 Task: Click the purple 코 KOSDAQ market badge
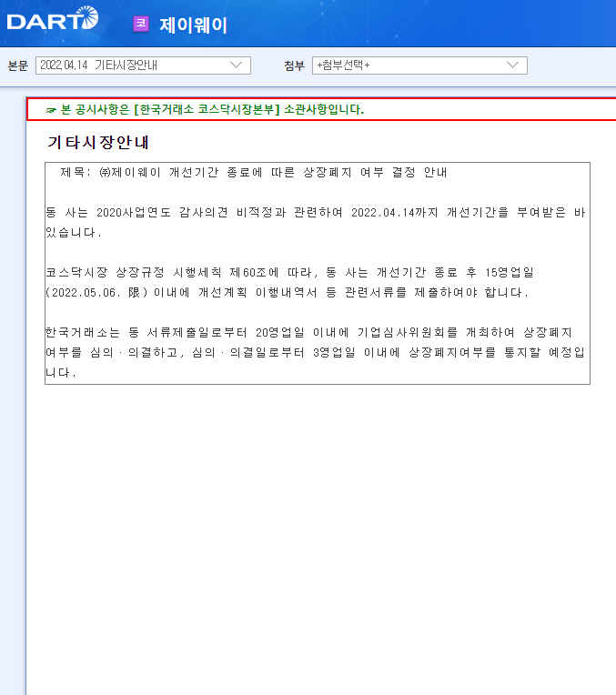point(141,24)
